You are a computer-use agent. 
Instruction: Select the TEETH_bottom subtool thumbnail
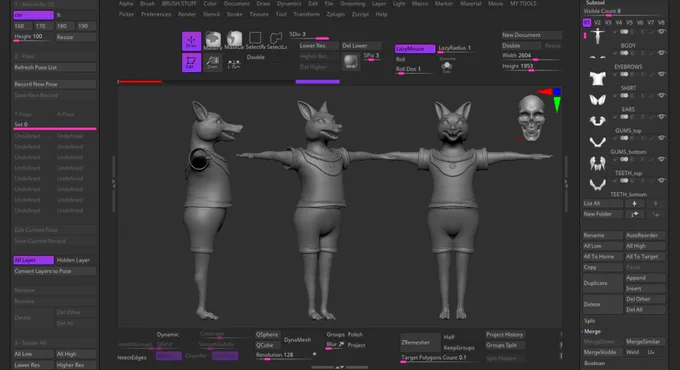pyautogui.click(x=598, y=184)
